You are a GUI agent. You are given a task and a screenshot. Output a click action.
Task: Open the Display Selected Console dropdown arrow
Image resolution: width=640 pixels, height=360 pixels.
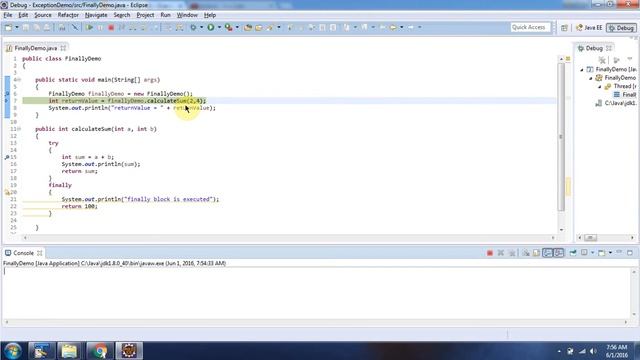[592, 253]
